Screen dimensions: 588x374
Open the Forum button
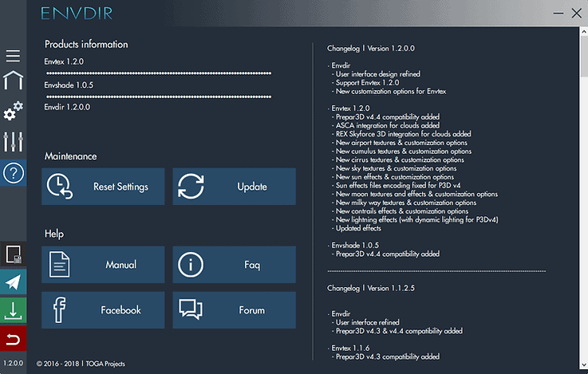(234, 310)
